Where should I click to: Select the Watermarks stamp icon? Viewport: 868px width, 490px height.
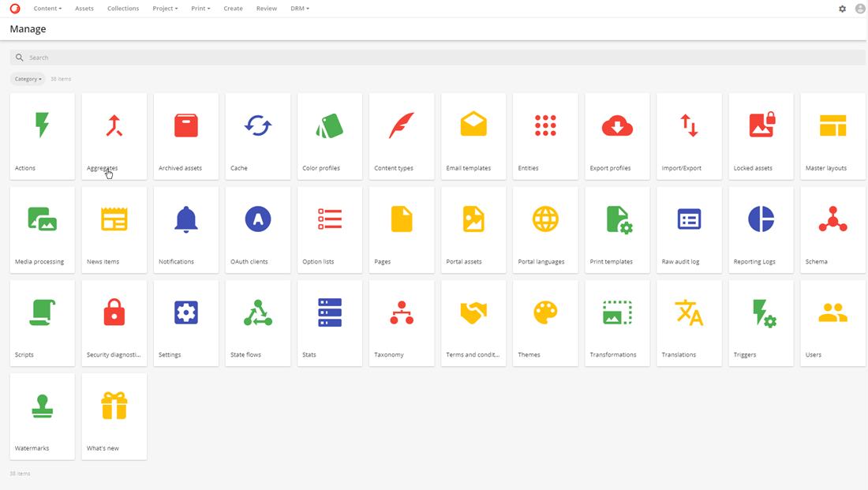click(x=42, y=406)
